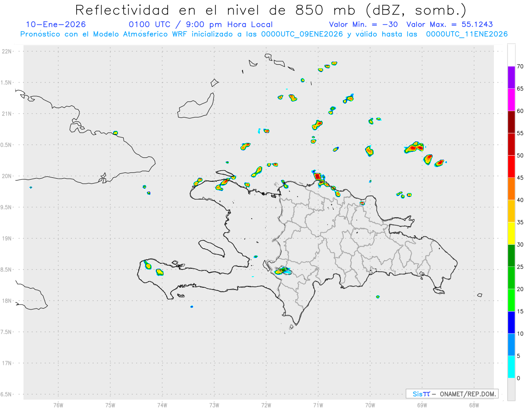
Task: Click the dark green 25–30 dBZ segment
Action: pyautogui.click(x=511, y=255)
